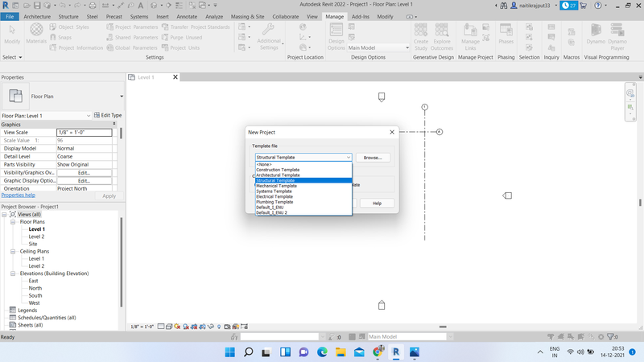The image size is (644, 362).
Task: Open Project Units
Action: 180,47
